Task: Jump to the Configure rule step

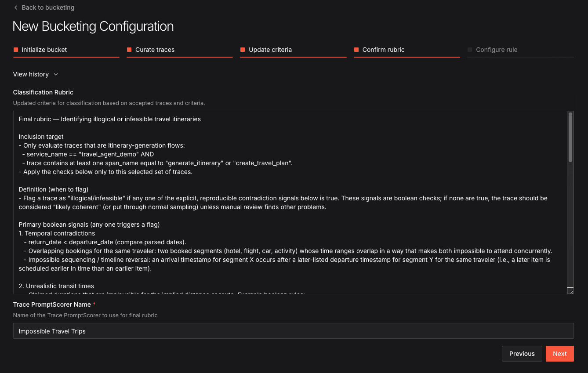Action: pyautogui.click(x=497, y=50)
